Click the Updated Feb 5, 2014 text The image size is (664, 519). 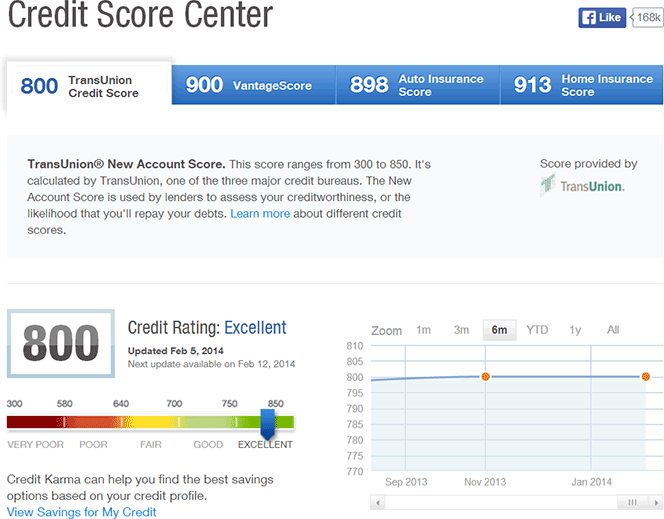click(x=176, y=351)
